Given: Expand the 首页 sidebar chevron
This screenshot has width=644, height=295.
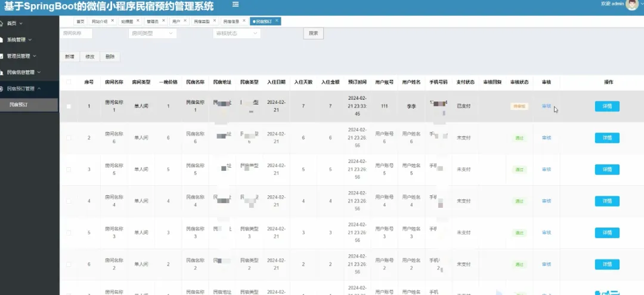Looking at the screenshot, I should 21,23.
